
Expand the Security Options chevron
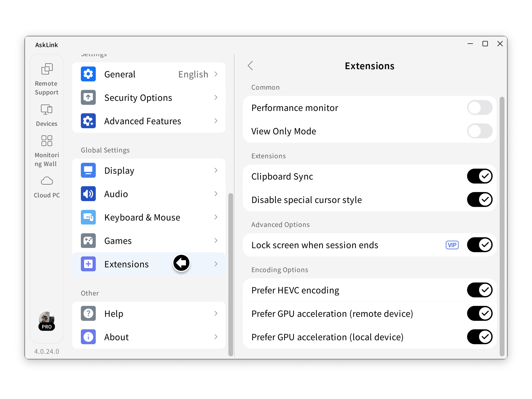[216, 98]
